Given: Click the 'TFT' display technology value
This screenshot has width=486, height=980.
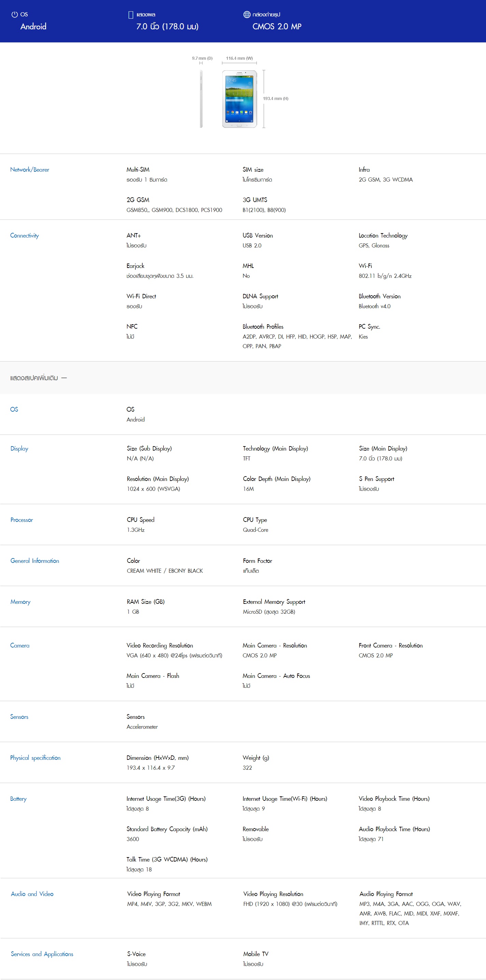Looking at the screenshot, I should coord(247,458).
